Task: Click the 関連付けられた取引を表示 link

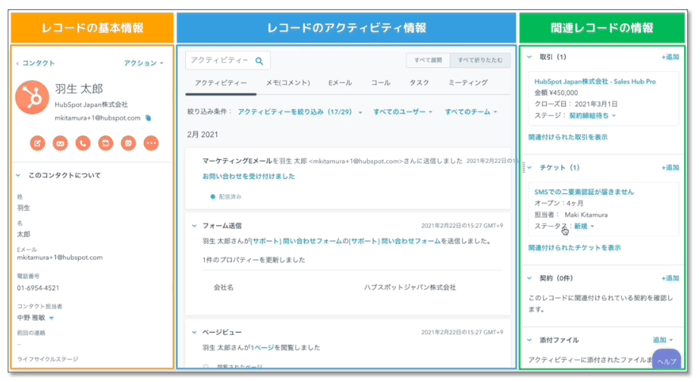Action: pyautogui.click(x=568, y=137)
